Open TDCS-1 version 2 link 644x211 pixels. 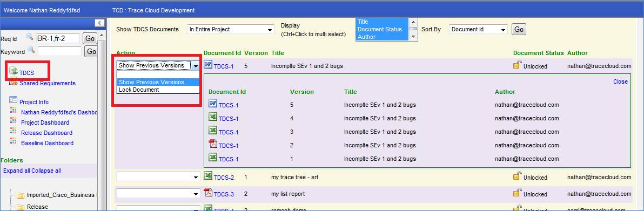click(x=229, y=146)
